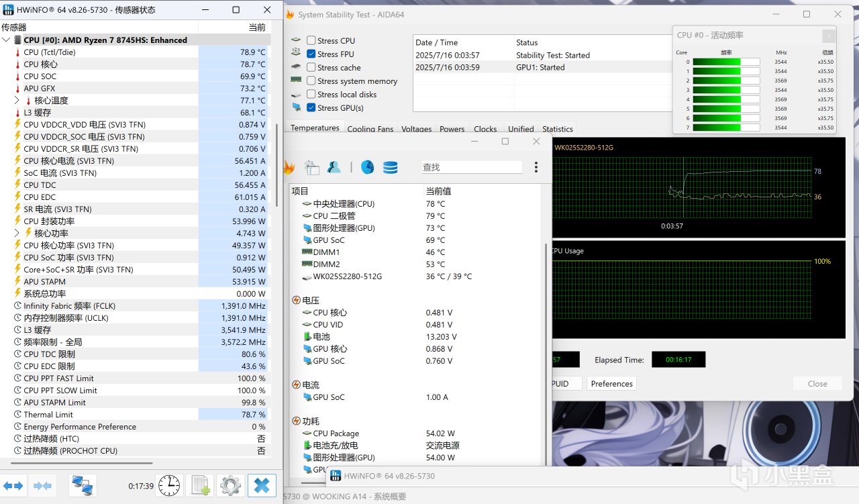Viewport: 859px width, 504px height.
Task: Click the expand columns double-arrow icon in HWiNFO
Action: (x=13, y=485)
